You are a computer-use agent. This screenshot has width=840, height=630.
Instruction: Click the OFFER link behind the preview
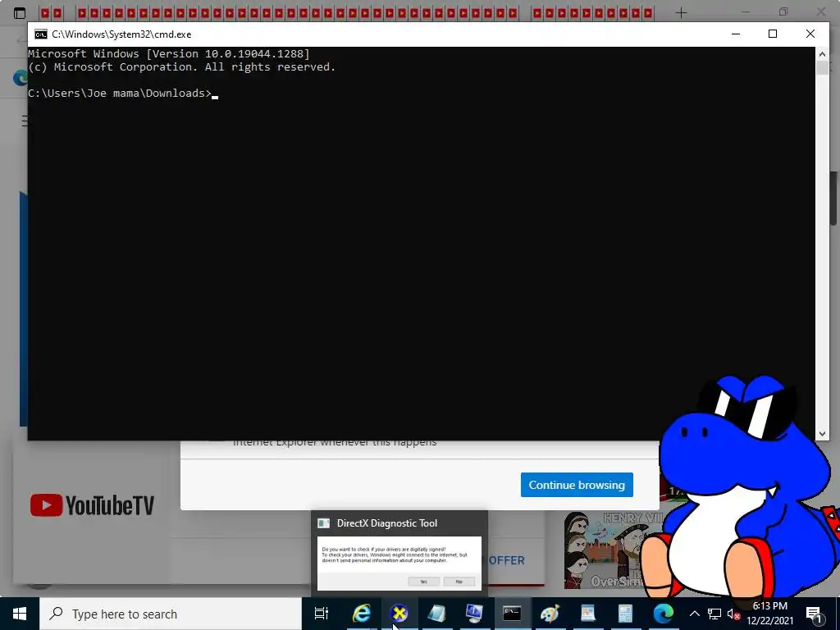tap(507, 560)
